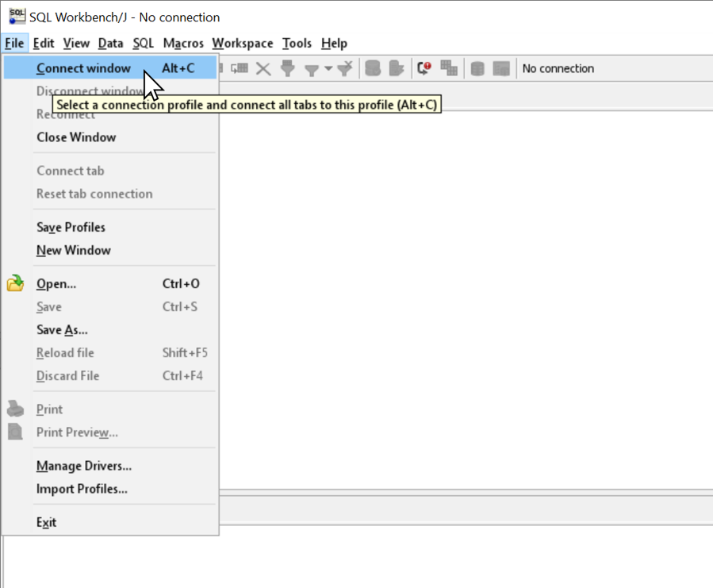The width and height of the screenshot is (713, 588).
Task: Select the filter data funnel icon
Action: click(x=289, y=68)
